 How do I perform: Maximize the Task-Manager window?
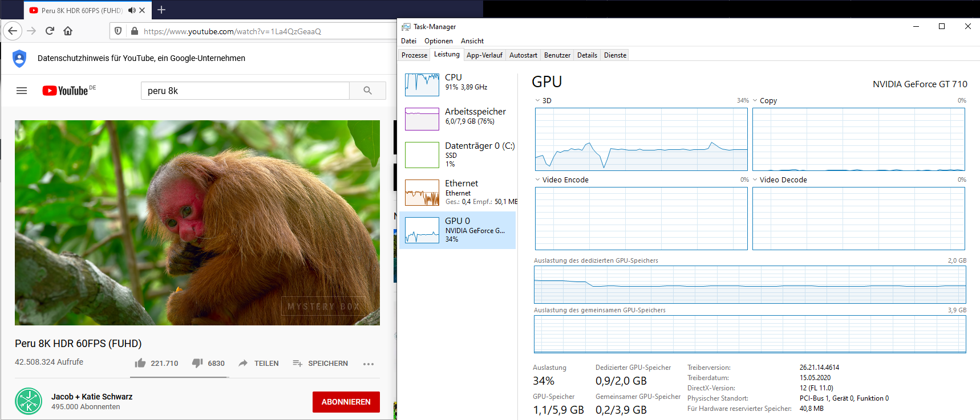pyautogui.click(x=942, y=26)
